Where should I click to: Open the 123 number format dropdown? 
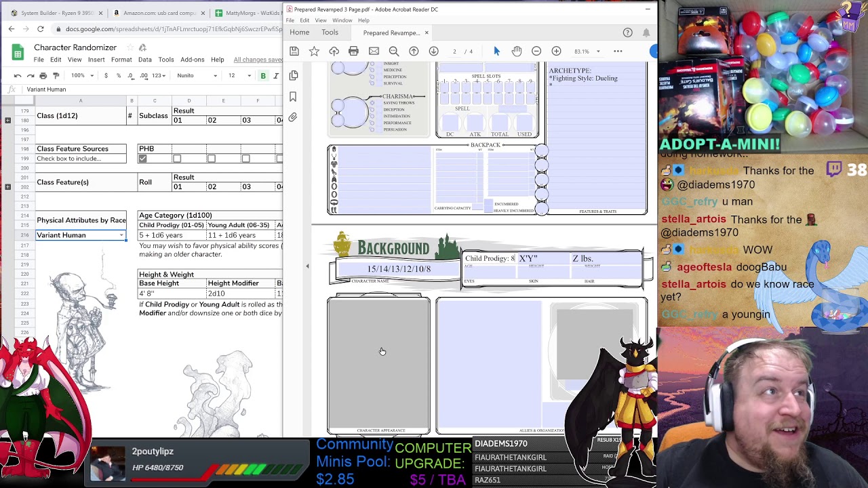[x=159, y=76]
